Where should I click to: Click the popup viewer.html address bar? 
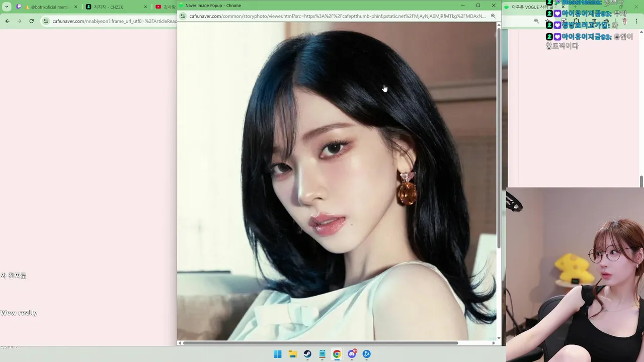pyautogui.click(x=337, y=16)
